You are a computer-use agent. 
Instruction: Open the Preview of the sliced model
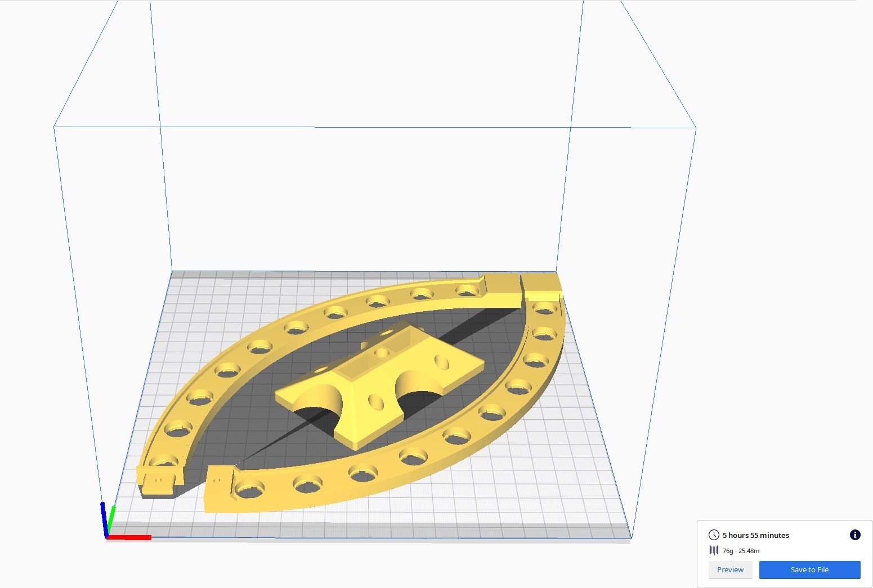(x=730, y=569)
